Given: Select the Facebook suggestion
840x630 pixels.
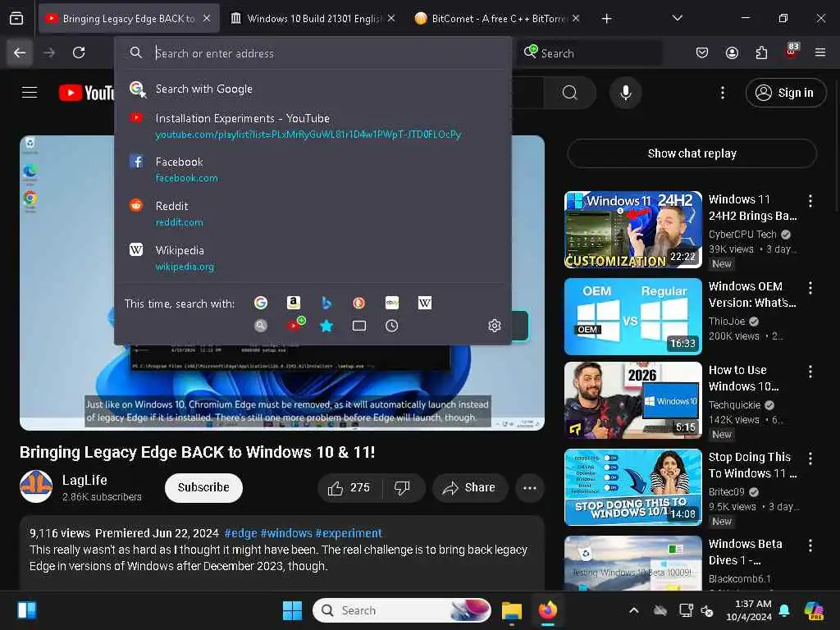Looking at the screenshot, I should [313, 169].
